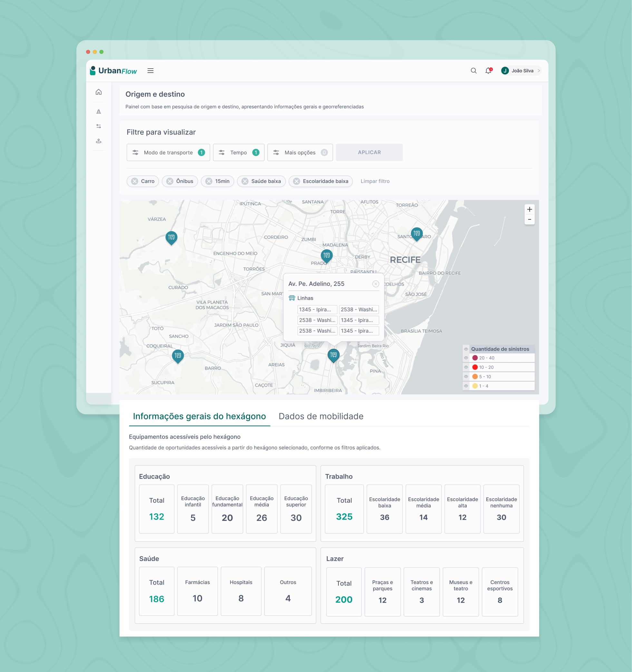Click the bus stop marker near Várzea

coord(171,237)
